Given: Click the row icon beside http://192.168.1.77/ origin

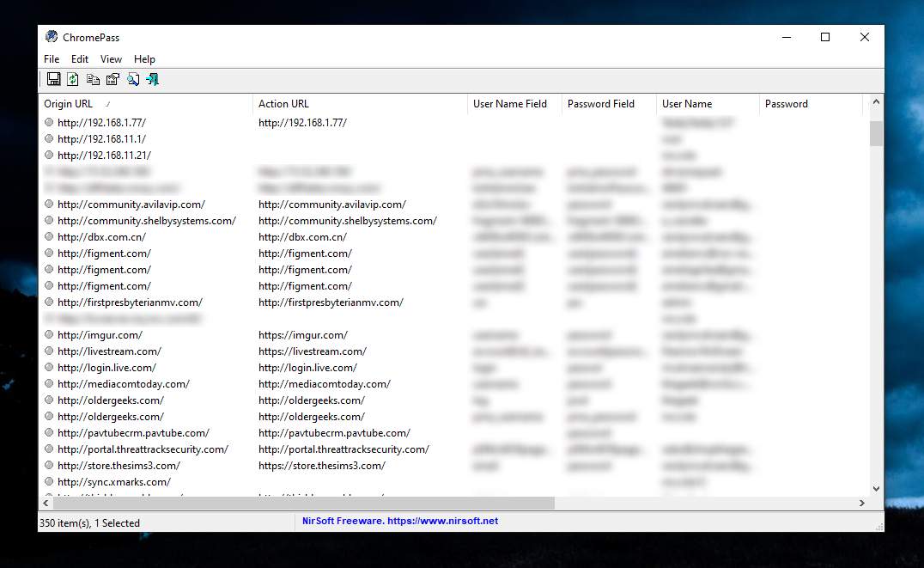Looking at the screenshot, I should tap(49, 122).
